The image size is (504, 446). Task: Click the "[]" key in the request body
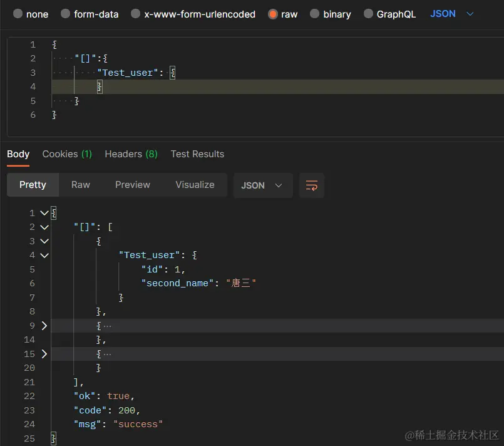pyautogui.click(x=86, y=58)
